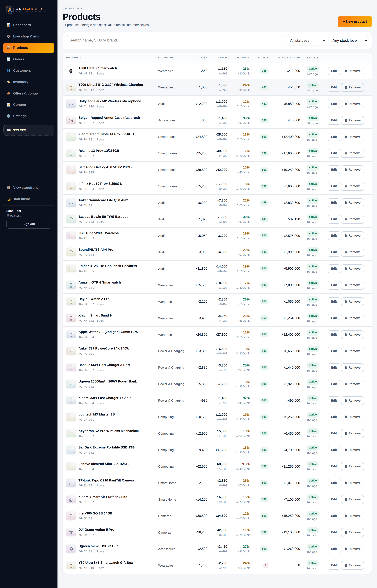Sign out of the account
The image size is (377, 588).
(x=29, y=224)
